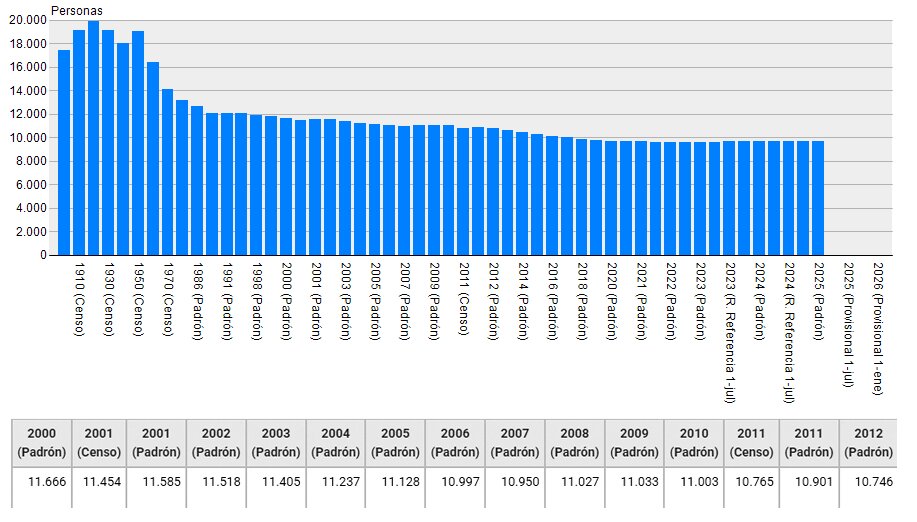Click the '1910 (Censo)' x-axis label
Screen dimensions: 917x522
click(80, 299)
